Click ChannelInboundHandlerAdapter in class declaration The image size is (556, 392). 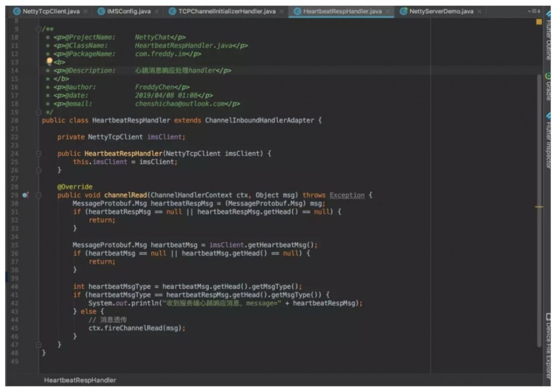259,120
